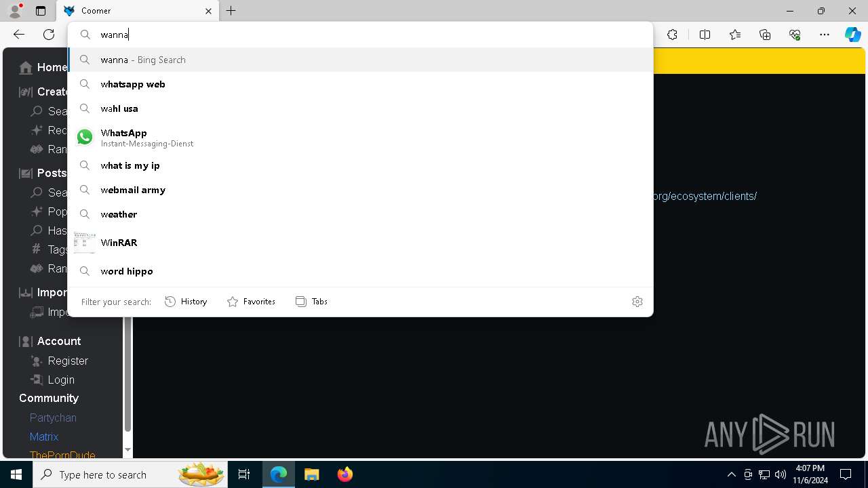Image resolution: width=868 pixels, height=488 pixels.
Task: Click the address bar text field
Action: [360, 35]
